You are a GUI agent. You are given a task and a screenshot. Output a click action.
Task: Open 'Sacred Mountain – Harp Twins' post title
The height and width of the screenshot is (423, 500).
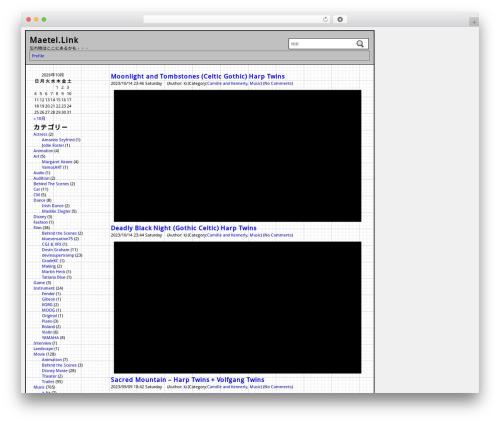pyautogui.click(x=187, y=380)
